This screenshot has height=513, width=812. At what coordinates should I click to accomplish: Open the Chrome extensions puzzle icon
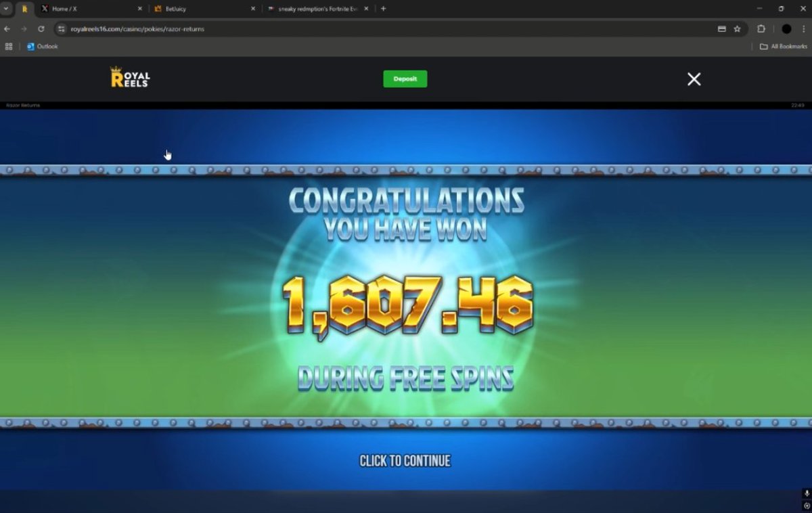point(761,29)
